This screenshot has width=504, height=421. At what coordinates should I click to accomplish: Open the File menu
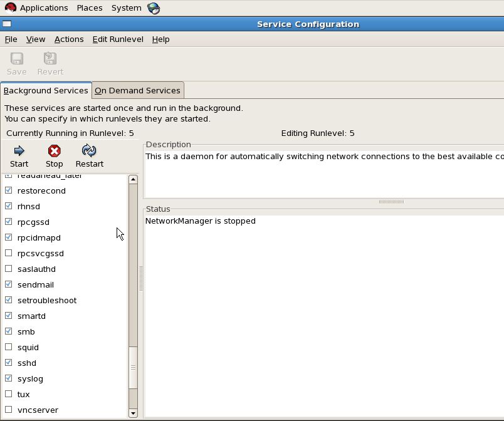[x=11, y=39]
